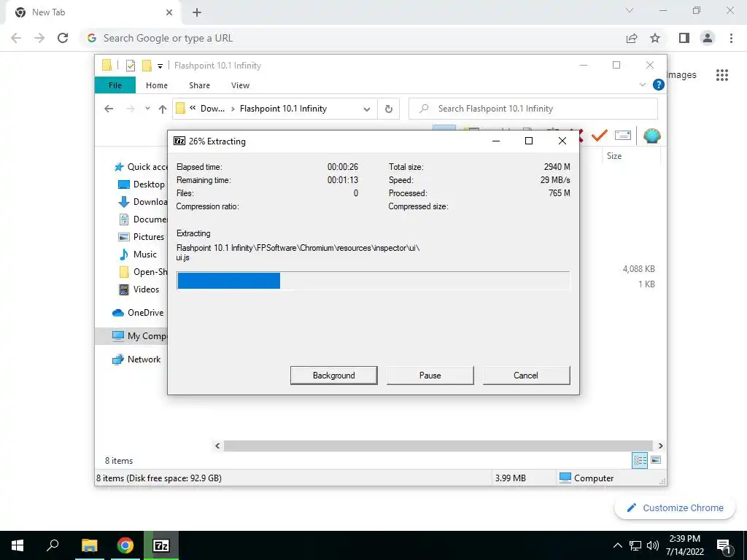Open Explorer help question-mark icon
747x560 pixels.
(659, 85)
